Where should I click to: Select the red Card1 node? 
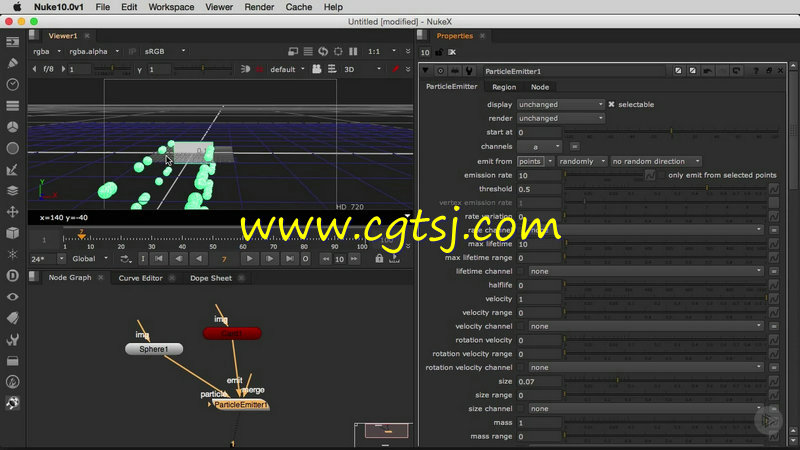tap(232, 333)
